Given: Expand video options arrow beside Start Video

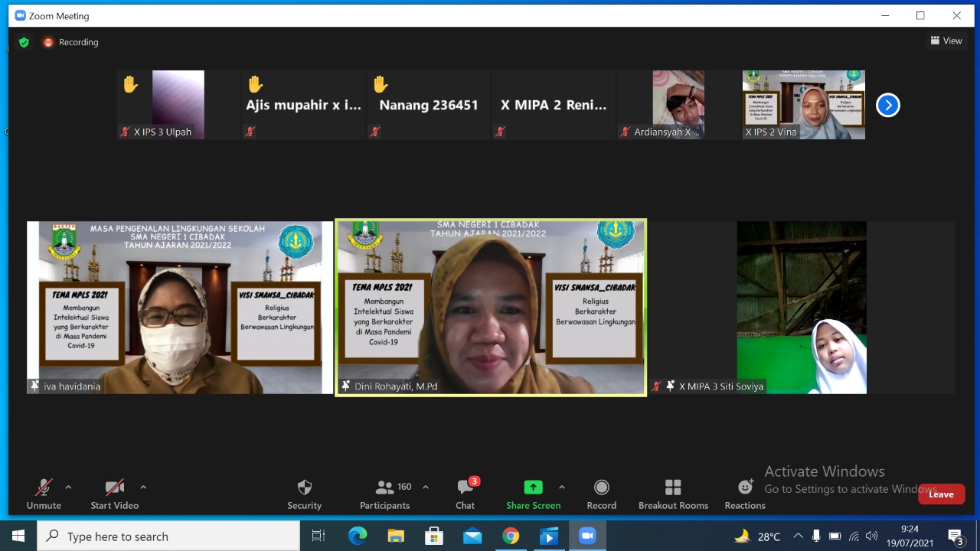Looking at the screenshot, I should [143, 487].
